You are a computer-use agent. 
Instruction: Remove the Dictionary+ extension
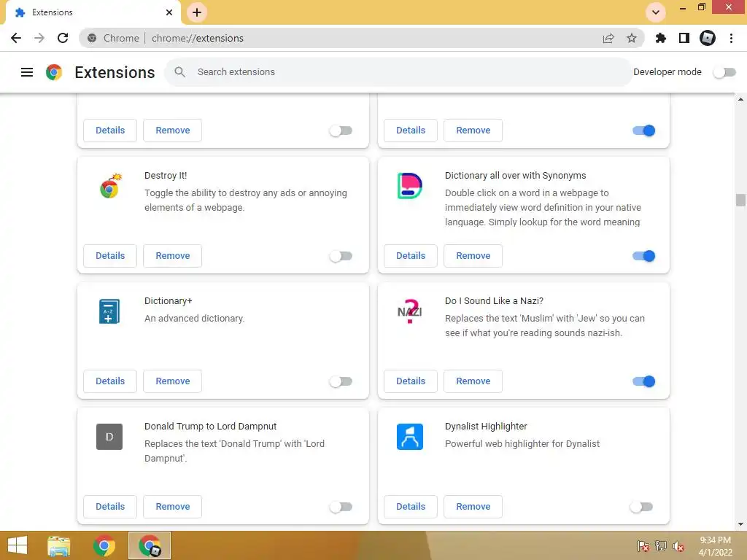172,381
